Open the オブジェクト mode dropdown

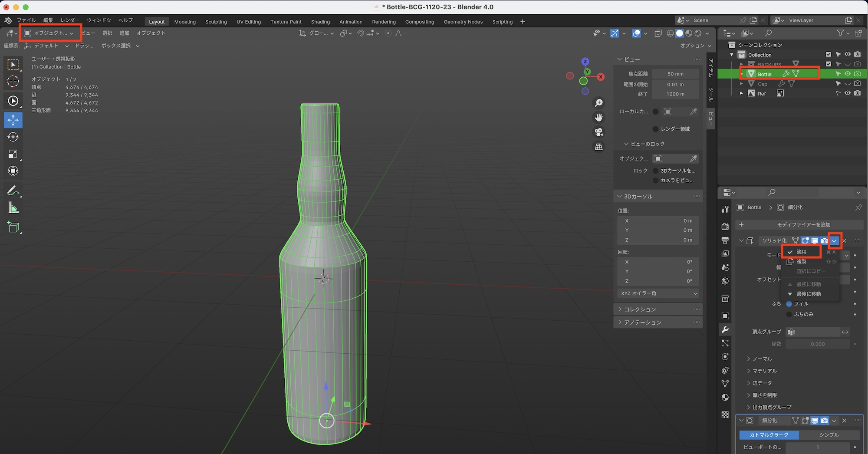[50, 33]
